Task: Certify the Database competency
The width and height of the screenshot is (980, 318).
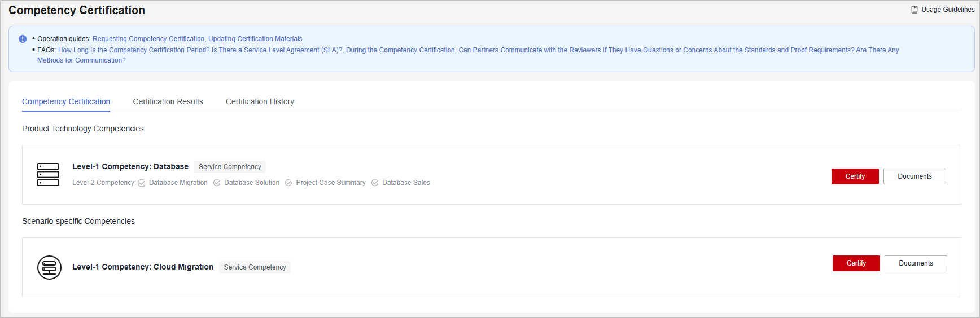Action: click(x=855, y=176)
